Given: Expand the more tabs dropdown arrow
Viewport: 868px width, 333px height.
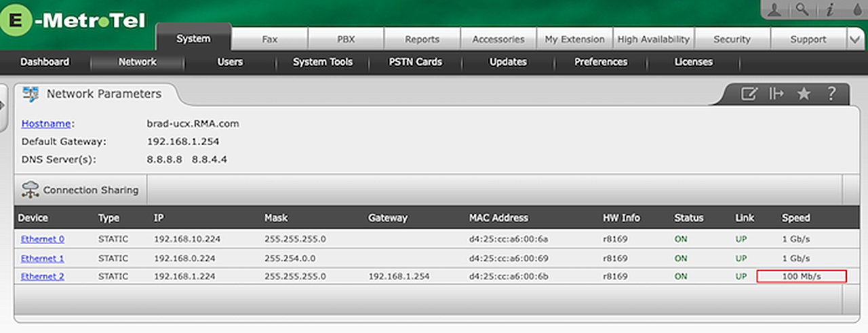Looking at the screenshot, I should (856, 40).
